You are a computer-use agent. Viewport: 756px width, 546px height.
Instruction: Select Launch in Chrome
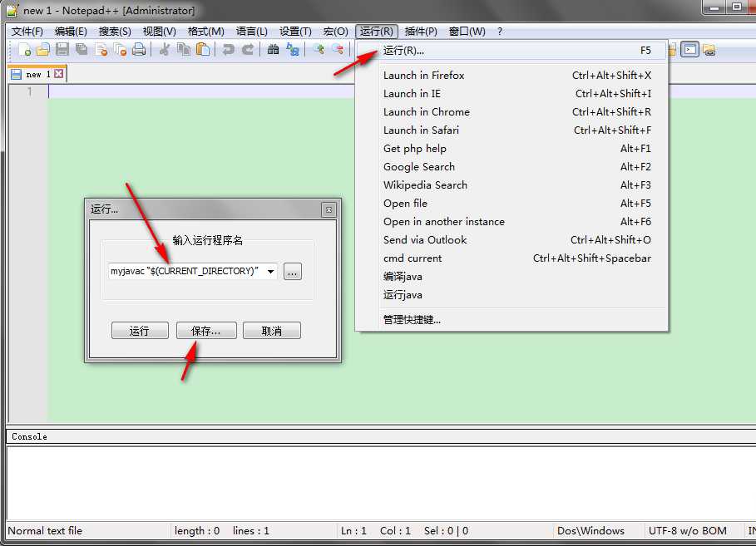click(x=512, y=112)
